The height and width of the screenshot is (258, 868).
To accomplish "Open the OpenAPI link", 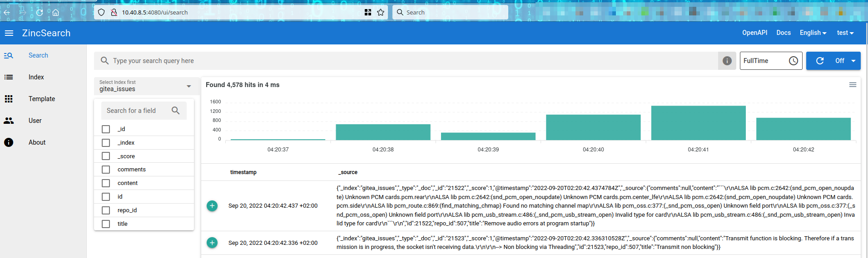I will [x=754, y=33].
